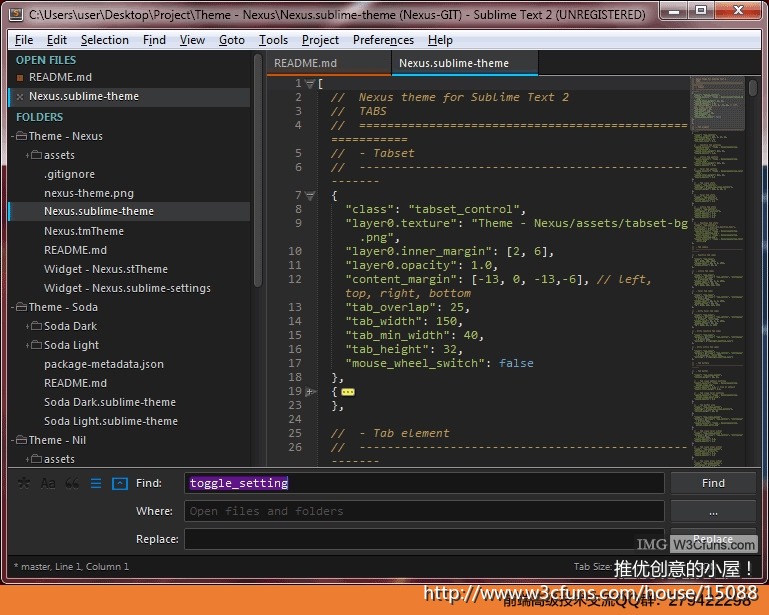Click the OPEN FILES sidebar heading
The height and width of the screenshot is (615, 769).
click(46, 60)
